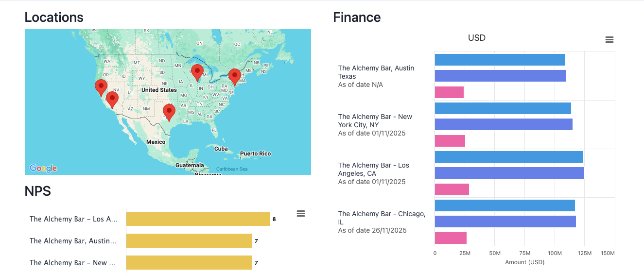Click the pink bar for Austin Texas

[x=449, y=92]
